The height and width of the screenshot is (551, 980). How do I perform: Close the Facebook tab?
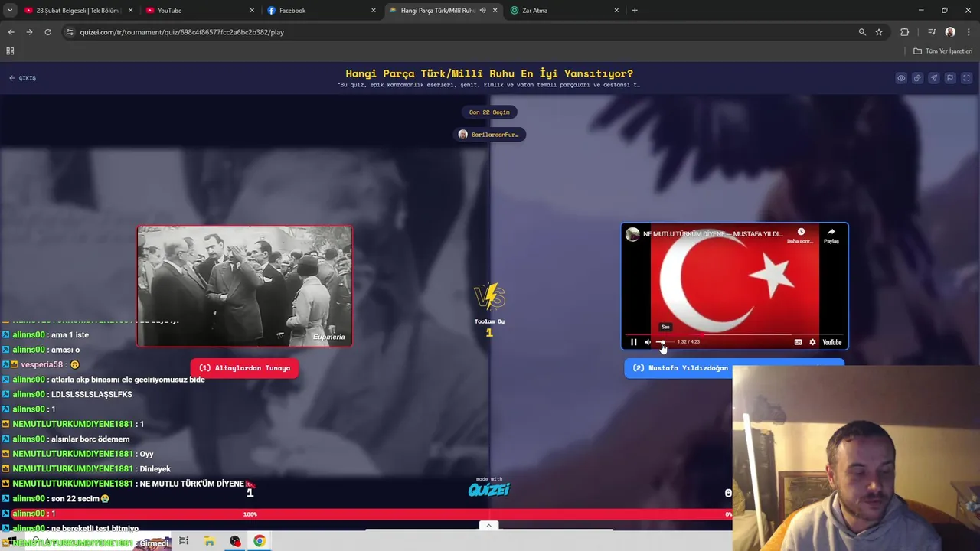(374, 11)
